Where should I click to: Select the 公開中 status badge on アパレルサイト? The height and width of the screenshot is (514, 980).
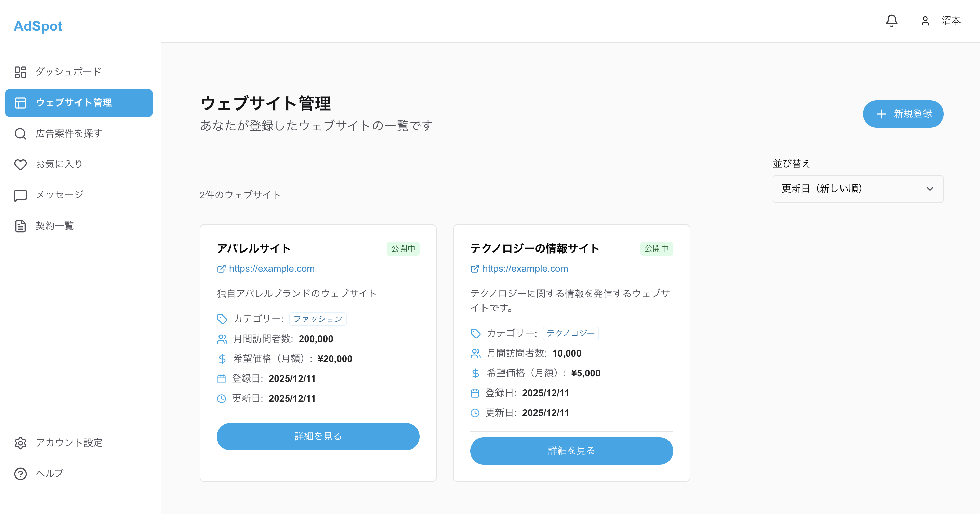pos(403,249)
